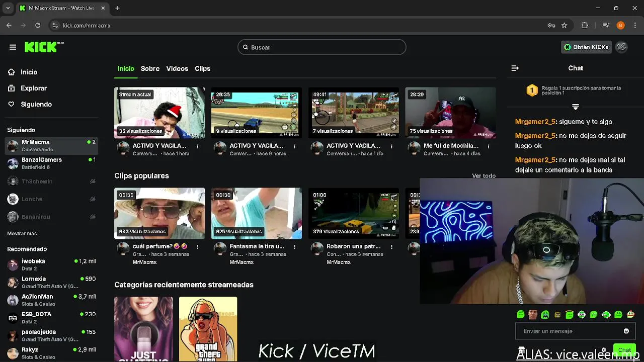Open Lornexia recommended channel

click(x=51, y=282)
